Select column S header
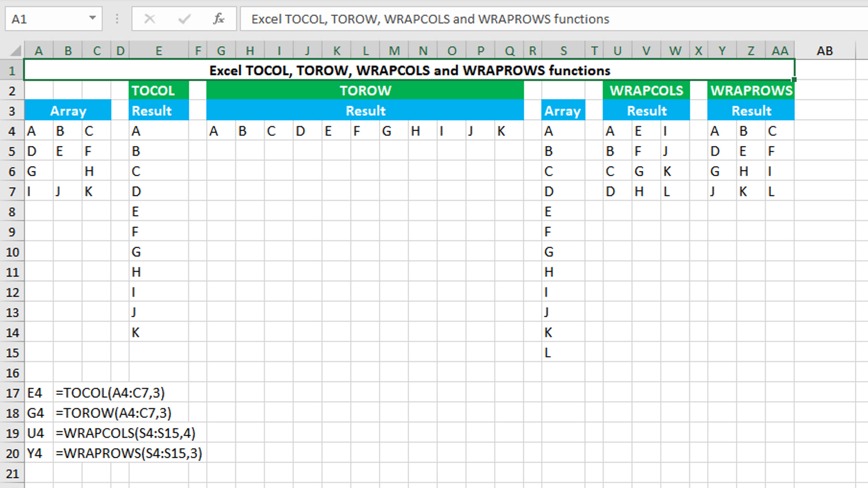The height and width of the screenshot is (488, 868). [563, 51]
